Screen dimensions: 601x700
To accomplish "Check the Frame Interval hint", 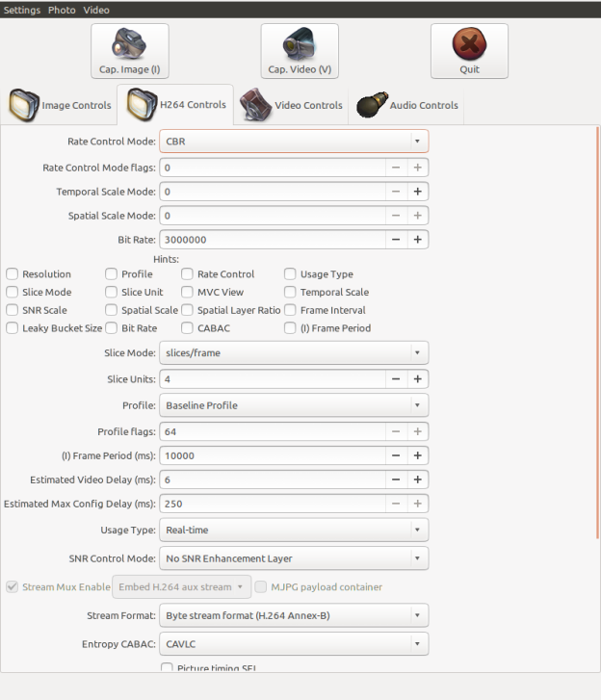I will click(x=290, y=310).
